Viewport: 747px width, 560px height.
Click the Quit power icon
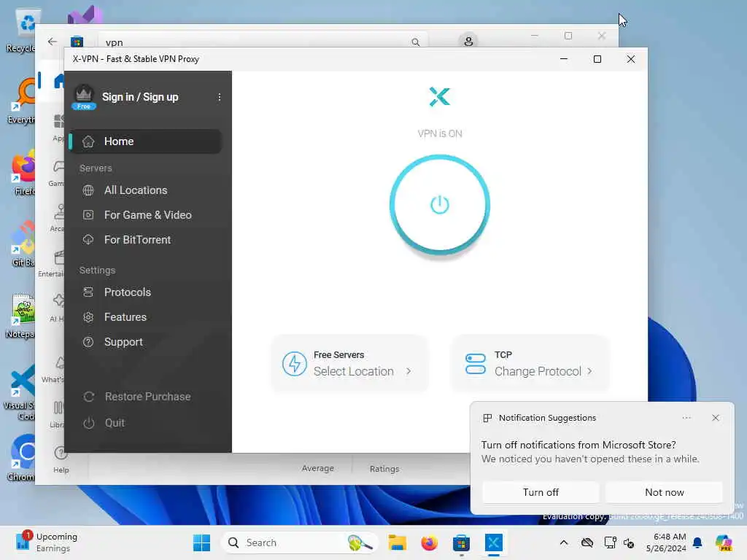tap(88, 423)
